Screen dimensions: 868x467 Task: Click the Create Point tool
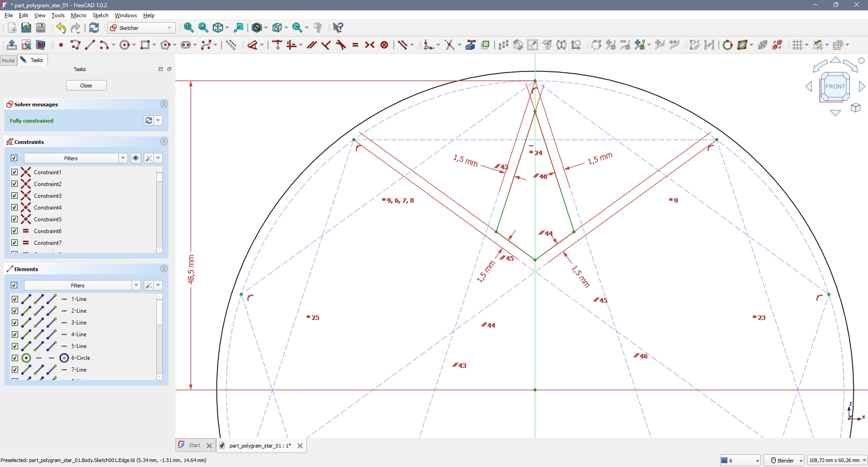click(61, 45)
